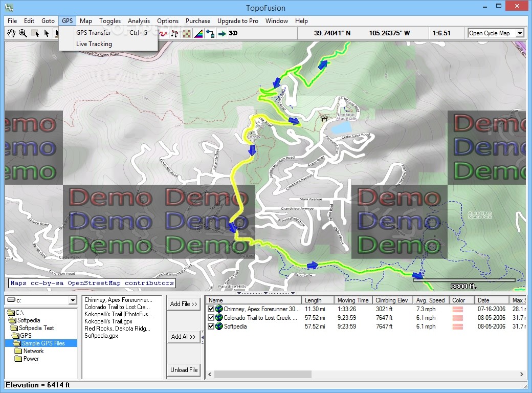Click the Power folder icon
Image resolution: width=532 pixels, height=393 pixels.
pos(18,359)
